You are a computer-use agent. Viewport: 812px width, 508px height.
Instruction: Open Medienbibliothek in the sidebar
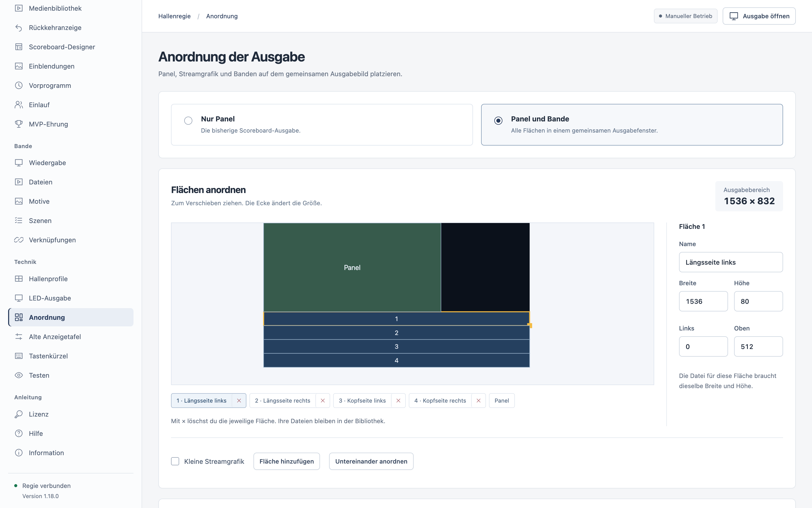pos(71,8)
